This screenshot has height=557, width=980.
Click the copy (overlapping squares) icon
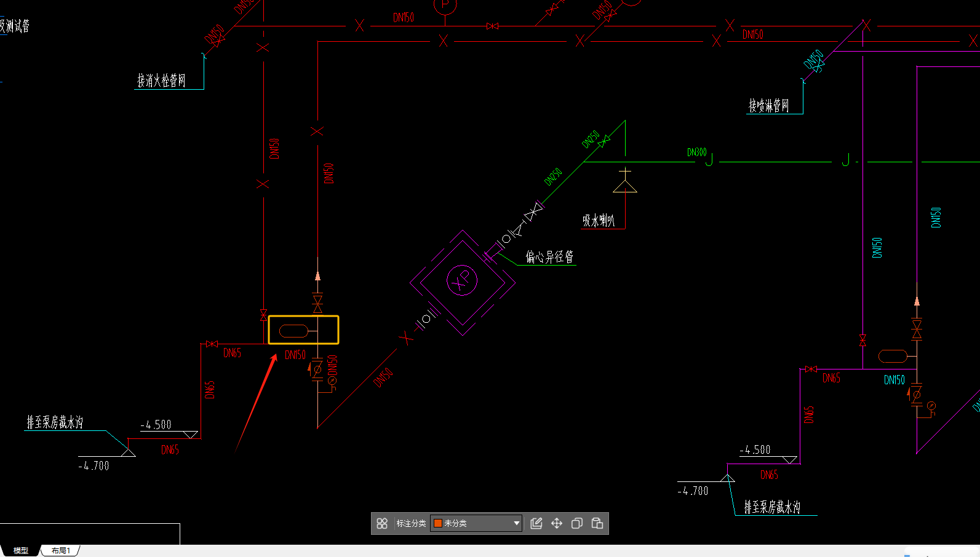(577, 523)
